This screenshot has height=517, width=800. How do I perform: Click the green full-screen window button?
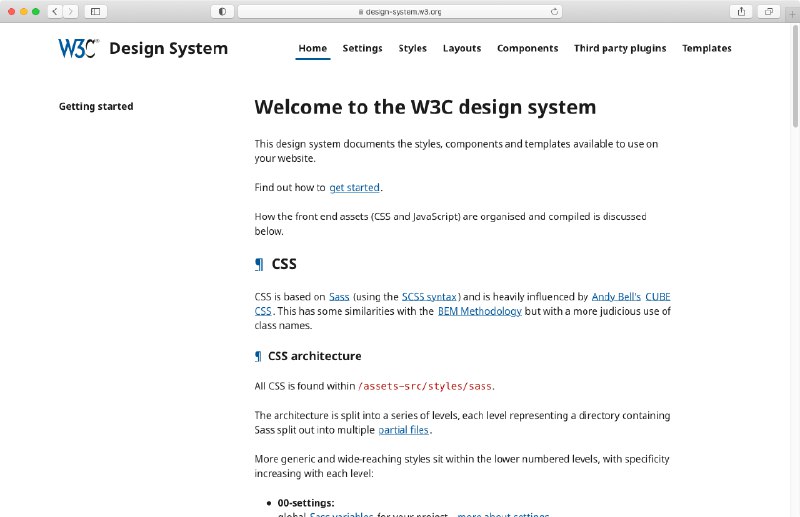coord(36,11)
